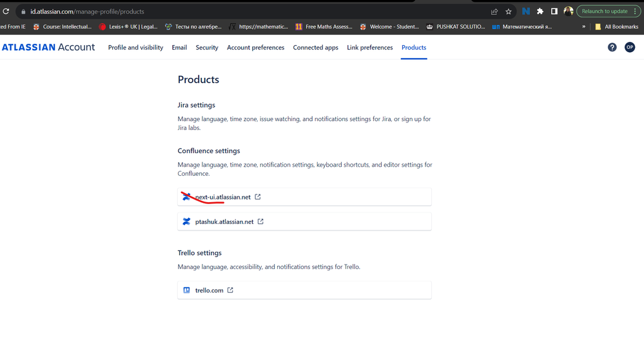Open the Connected apps tab
This screenshot has width=644, height=338.
[x=315, y=48]
